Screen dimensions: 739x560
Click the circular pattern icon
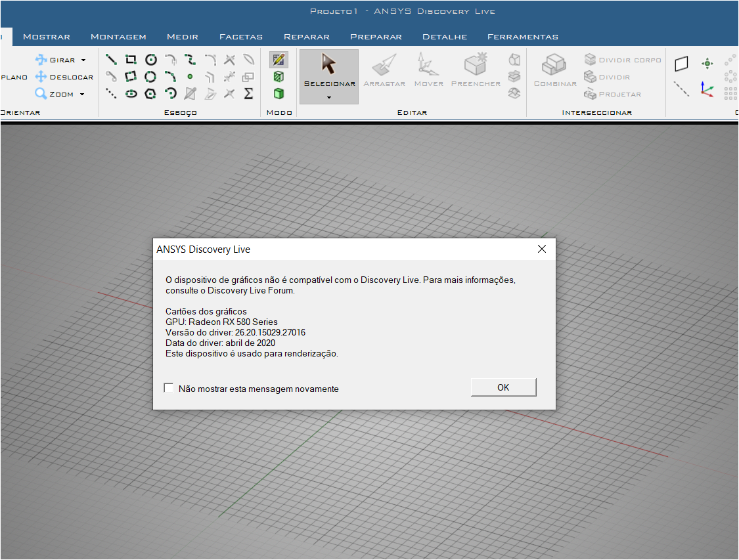(730, 76)
